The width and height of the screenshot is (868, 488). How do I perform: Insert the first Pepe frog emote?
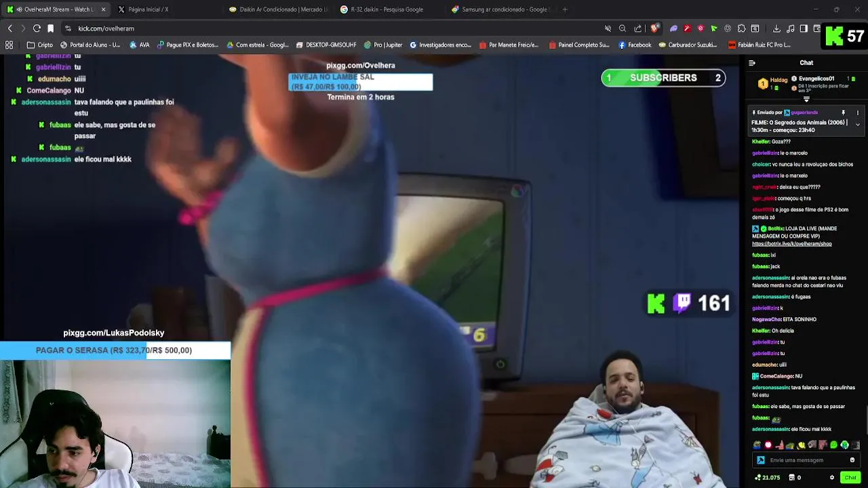757,445
